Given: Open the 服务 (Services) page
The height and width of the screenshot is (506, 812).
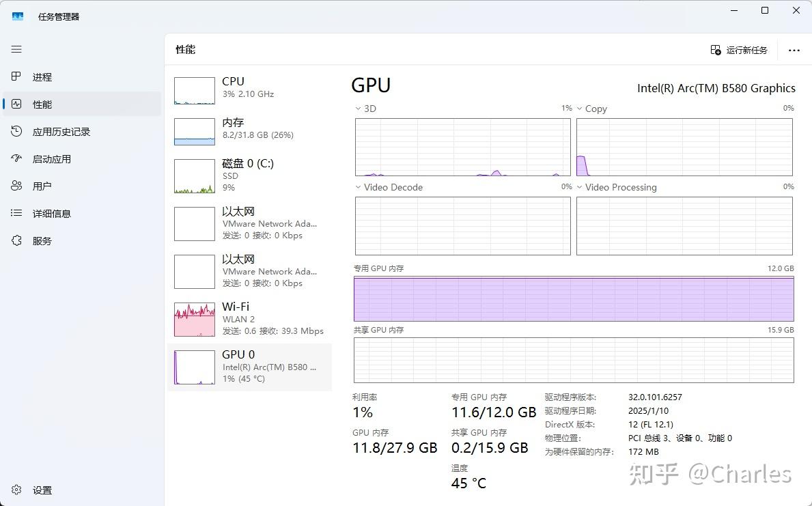Looking at the screenshot, I should (x=42, y=240).
